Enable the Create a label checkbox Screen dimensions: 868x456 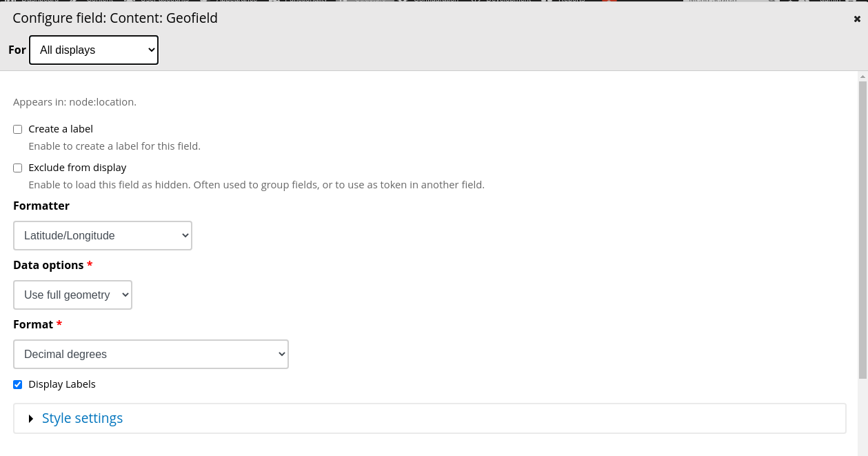pyautogui.click(x=18, y=129)
